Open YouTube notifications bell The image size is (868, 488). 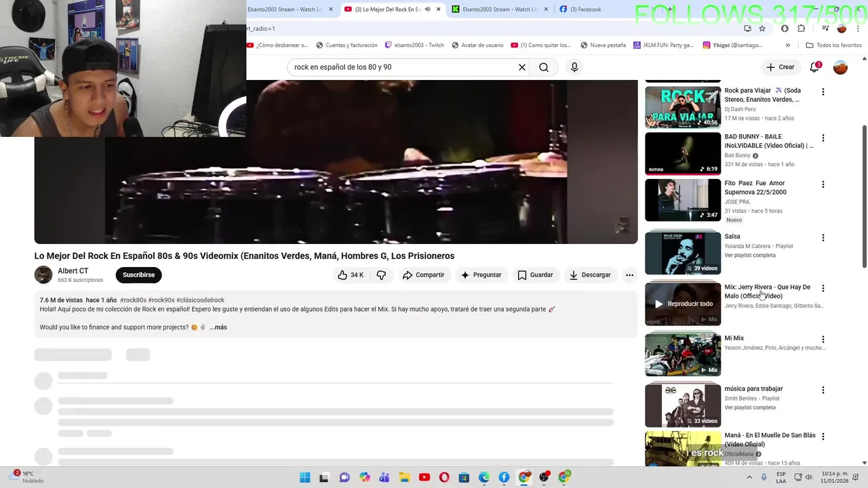(x=814, y=67)
